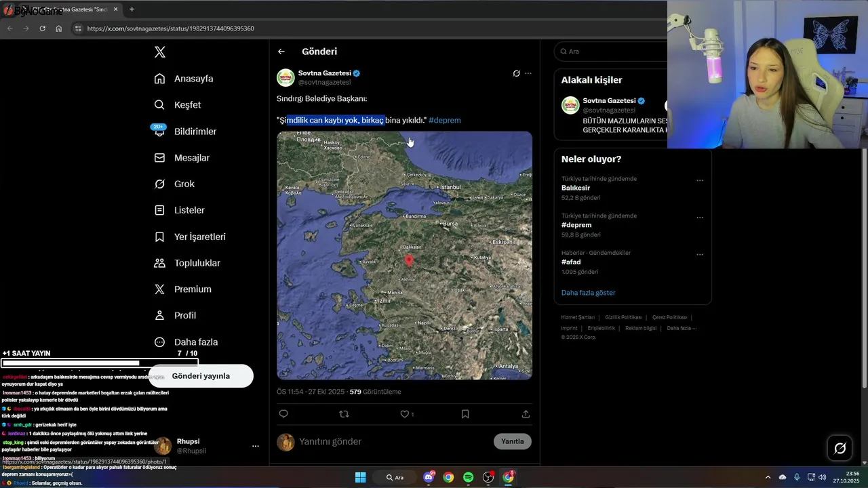This screenshot has width=868, height=488.
Task: Open a new browser tab with plus
Action: [x=132, y=9]
